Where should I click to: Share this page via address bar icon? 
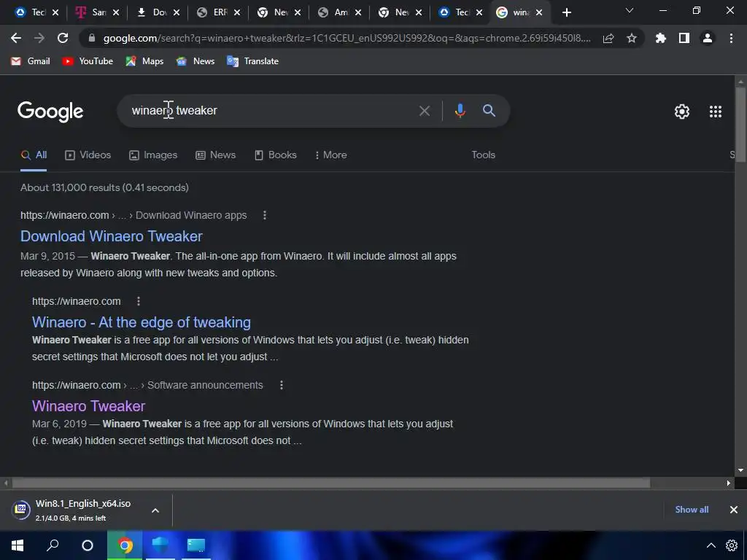pyautogui.click(x=608, y=39)
